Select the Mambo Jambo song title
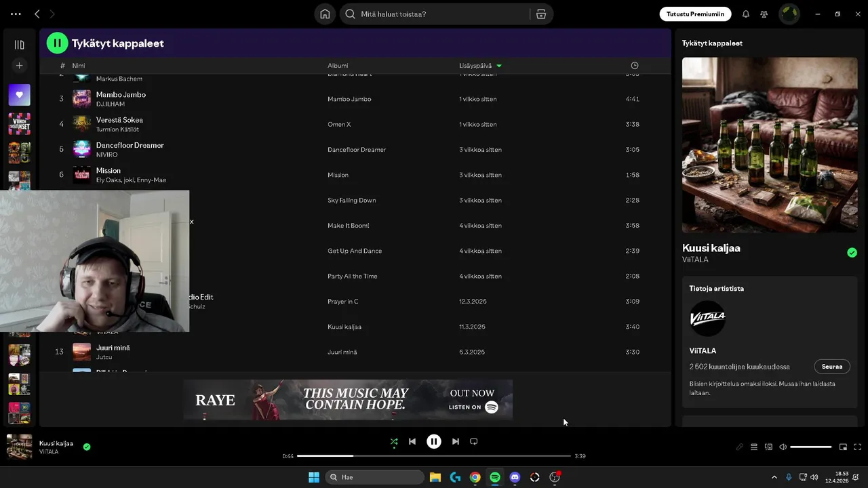Image resolution: width=868 pixels, height=488 pixels. point(121,95)
